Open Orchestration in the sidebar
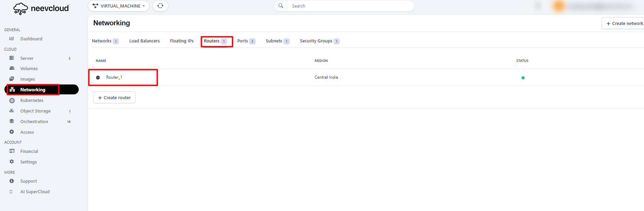The height and width of the screenshot is (211, 644). tap(34, 122)
